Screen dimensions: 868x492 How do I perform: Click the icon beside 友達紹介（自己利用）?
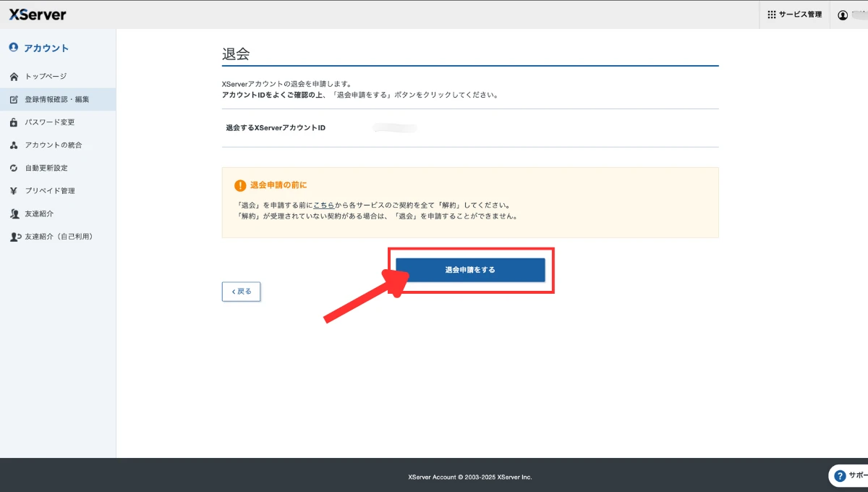click(x=14, y=237)
